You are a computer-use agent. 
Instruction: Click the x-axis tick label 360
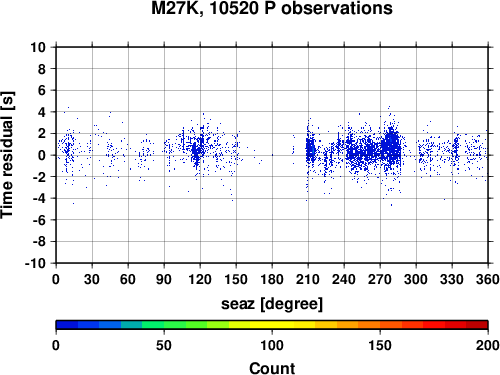[x=488, y=279]
